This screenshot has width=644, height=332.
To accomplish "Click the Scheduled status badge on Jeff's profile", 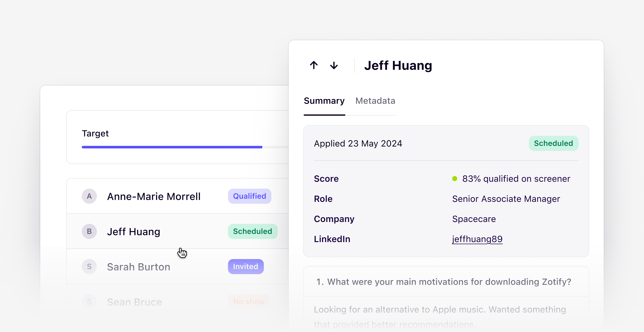I will point(553,143).
